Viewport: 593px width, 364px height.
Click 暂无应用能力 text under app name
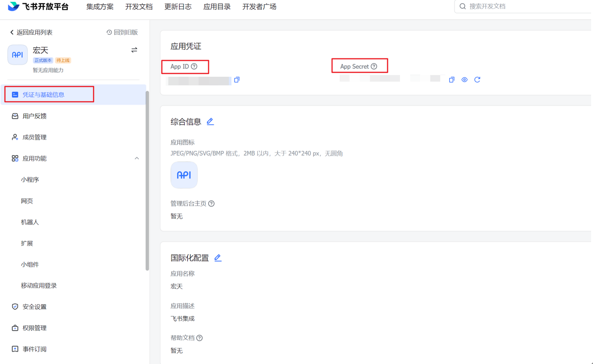(x=48, y=70)
